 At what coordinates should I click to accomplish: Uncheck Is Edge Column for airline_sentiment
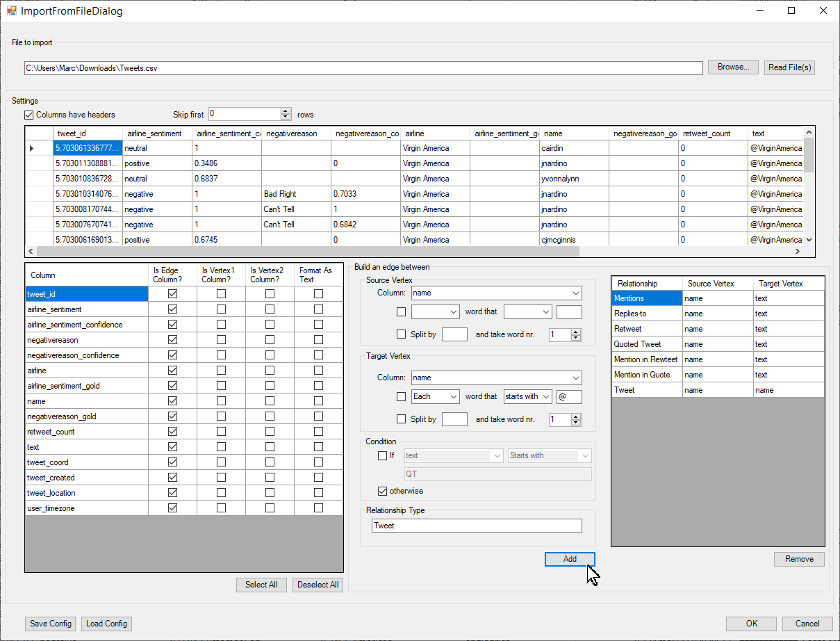172,309
